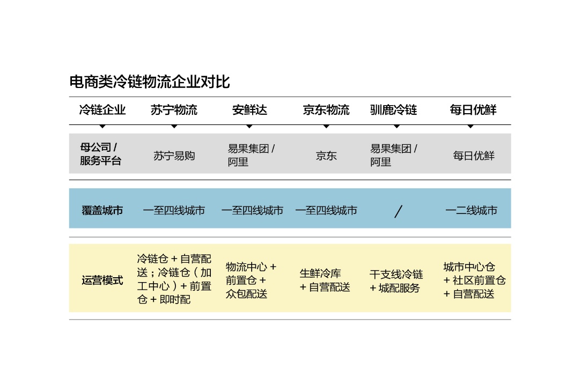Select the slash symbol in 覆盖城市 row

click(x=398, y=211)
